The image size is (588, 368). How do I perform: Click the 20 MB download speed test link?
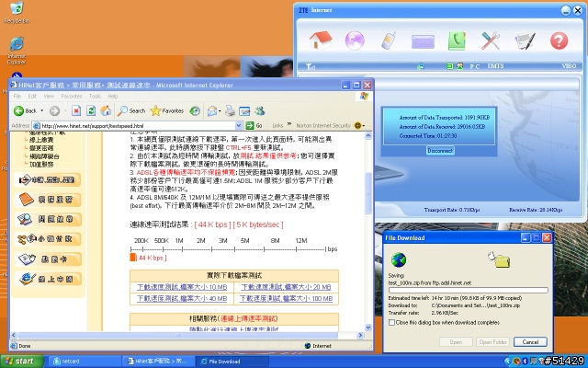point(286,287)
